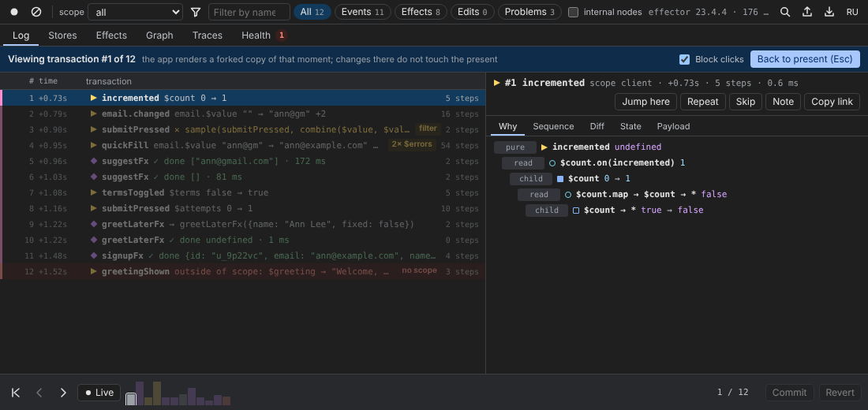Select the Problems 3 filter pill
Image resolution: width=868 pixels, height=410 pixels.
529,12
